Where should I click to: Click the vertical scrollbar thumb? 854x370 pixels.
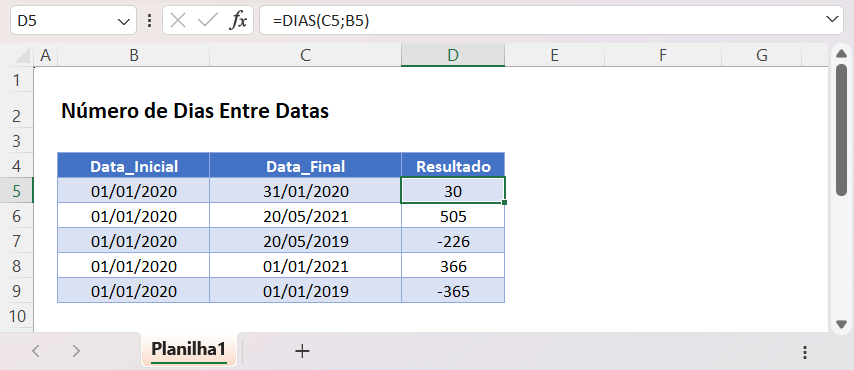[x=841, y=129]
